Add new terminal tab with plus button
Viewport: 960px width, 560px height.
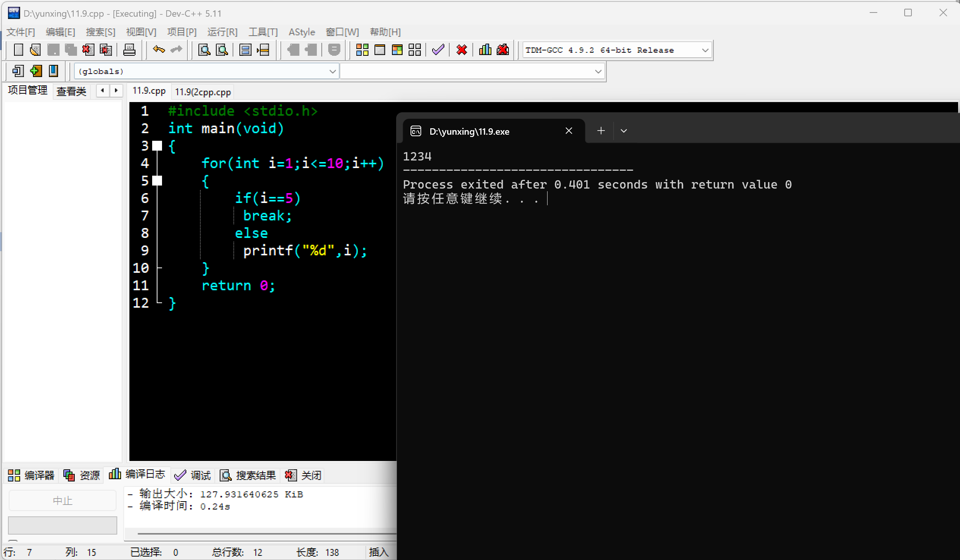pos(601,131)
